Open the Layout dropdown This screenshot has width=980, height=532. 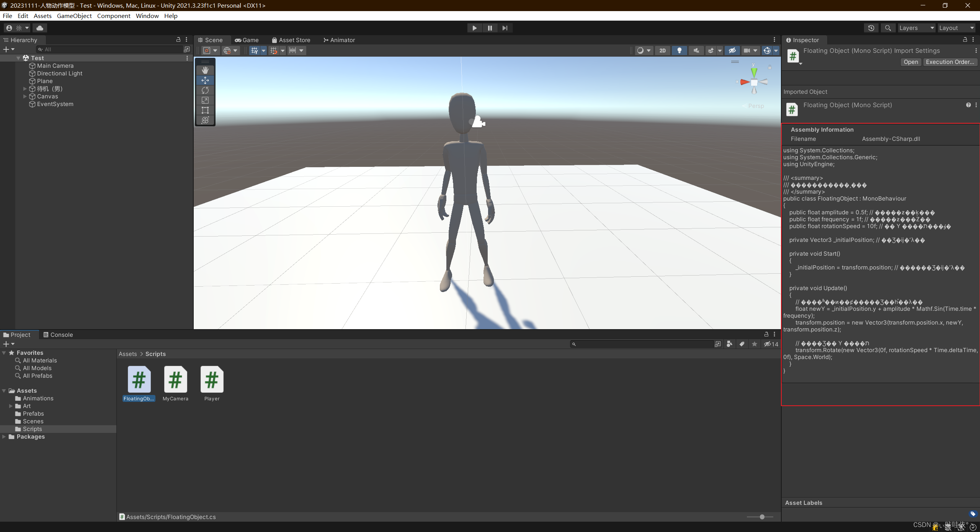click(956, 28)
